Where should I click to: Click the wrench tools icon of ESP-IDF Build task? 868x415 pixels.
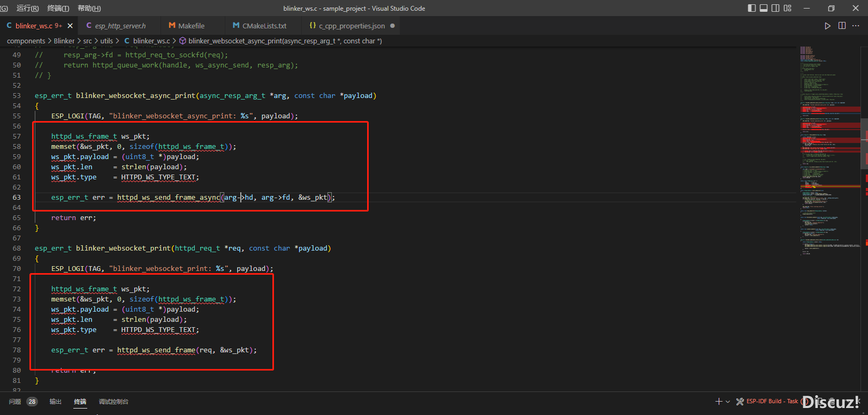(740, 401)
